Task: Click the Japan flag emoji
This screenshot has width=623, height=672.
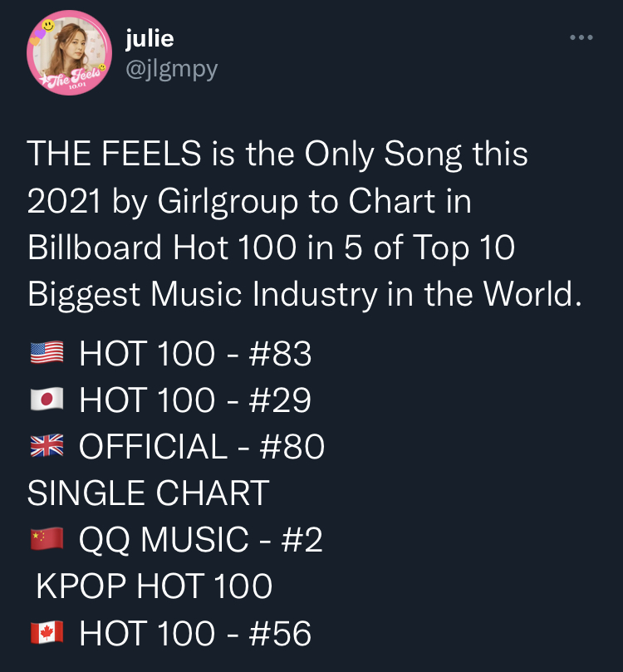Action: point(47,400)
